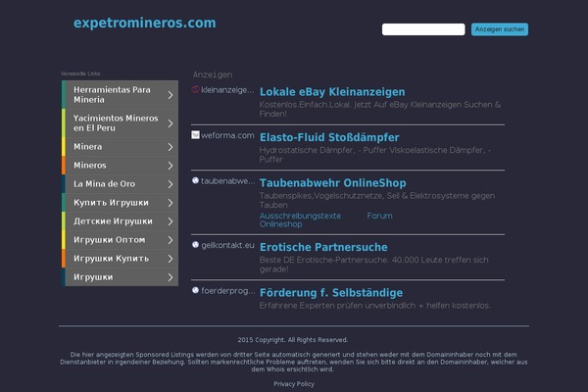Open Taubenabwehr OnlineShop ad headline
Screen dimensions: 588x392
(x=332, y=183)
